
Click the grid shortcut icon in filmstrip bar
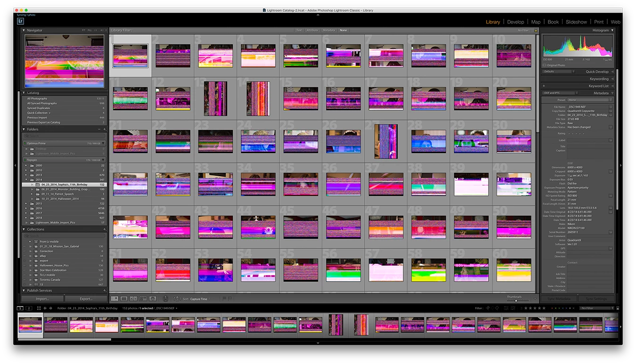point(39,308)
